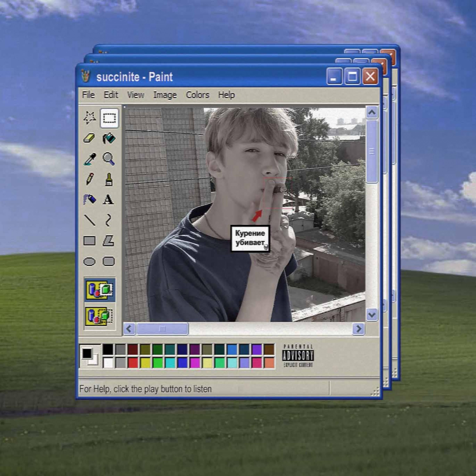Choose the Fill With Color bucket
The height and width of the screenshot is (476, 476).
click(109, 138)
